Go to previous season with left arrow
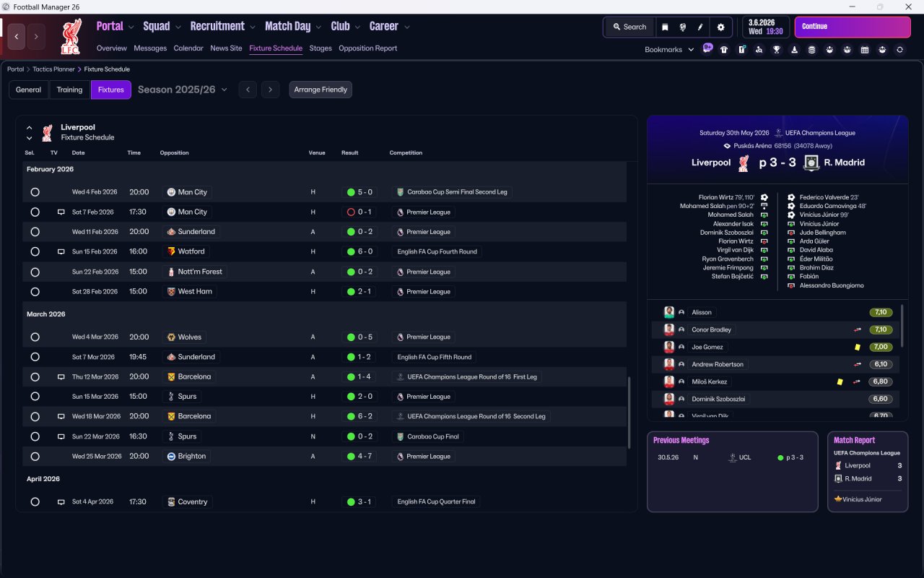This screenshot has height=578, width=924. 248,90
